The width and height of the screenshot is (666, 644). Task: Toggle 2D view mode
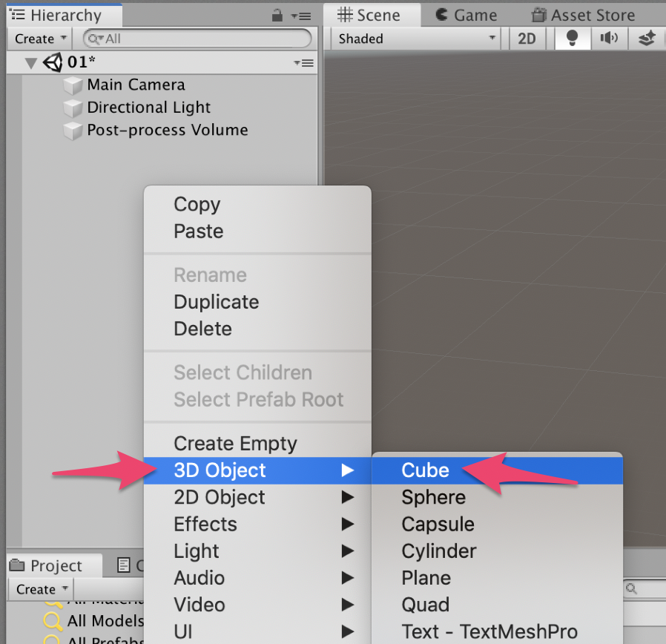coord(527,39)
